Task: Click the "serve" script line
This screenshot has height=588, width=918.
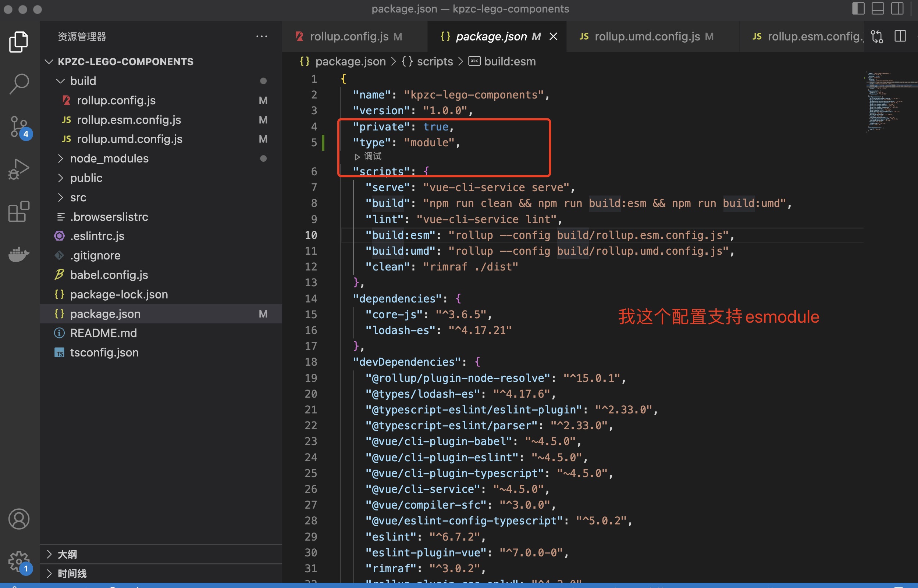Action: pos(470,187)
